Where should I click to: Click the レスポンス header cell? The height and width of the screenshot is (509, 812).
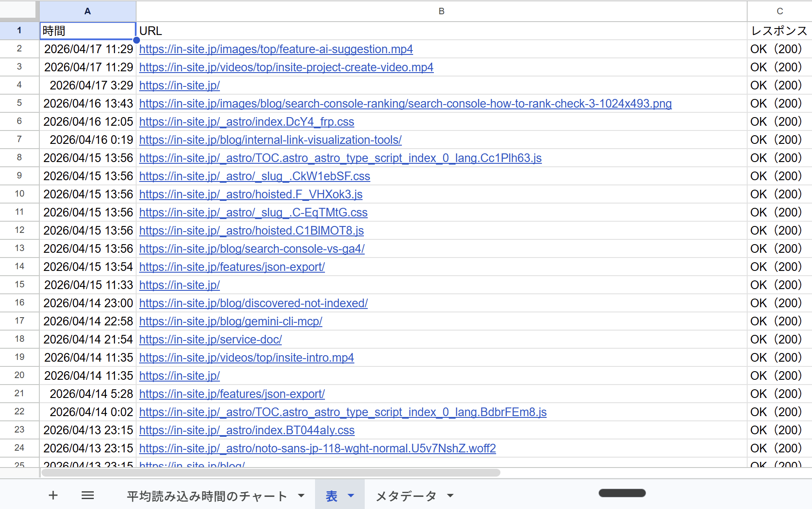click(779, 31)
